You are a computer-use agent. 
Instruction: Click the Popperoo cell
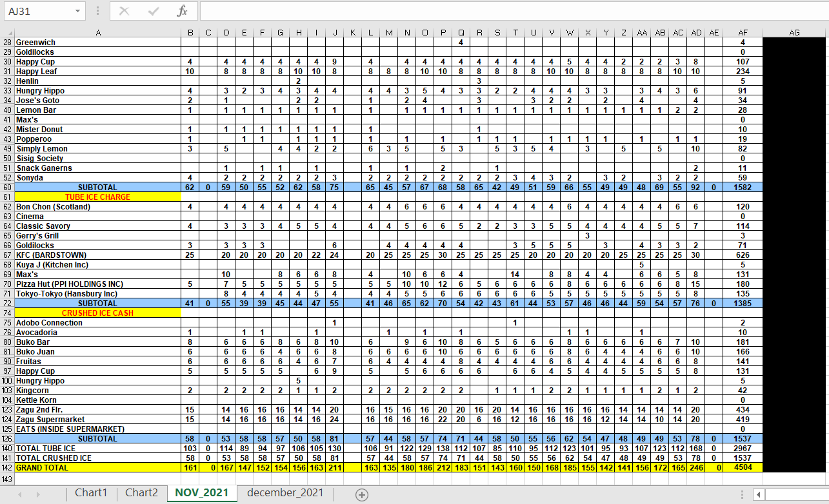pos(97,139)
